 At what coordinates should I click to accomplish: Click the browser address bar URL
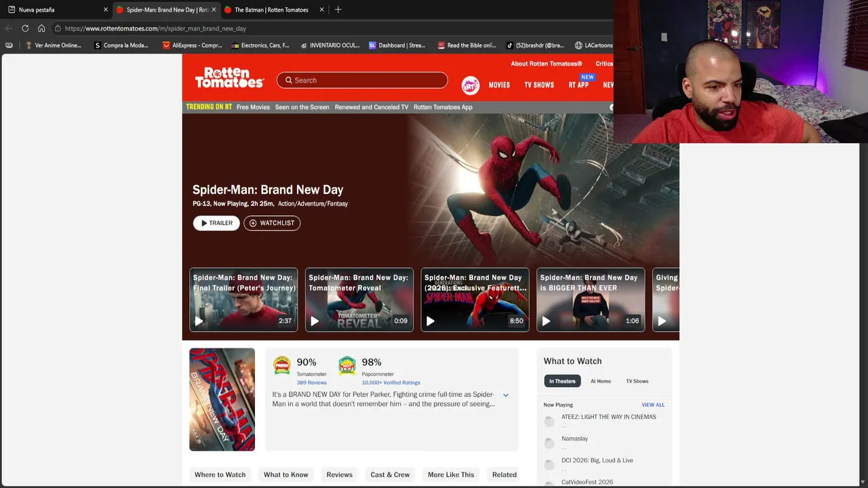[155, 28]
